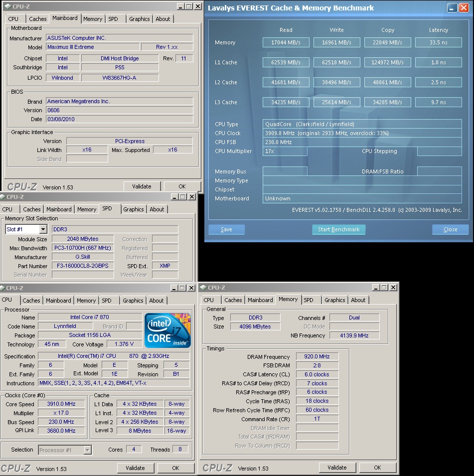Viewport: 474px width, 476px height.
Task: Close the CPU-Z window showing memory Timings
Action: [393, 287]
